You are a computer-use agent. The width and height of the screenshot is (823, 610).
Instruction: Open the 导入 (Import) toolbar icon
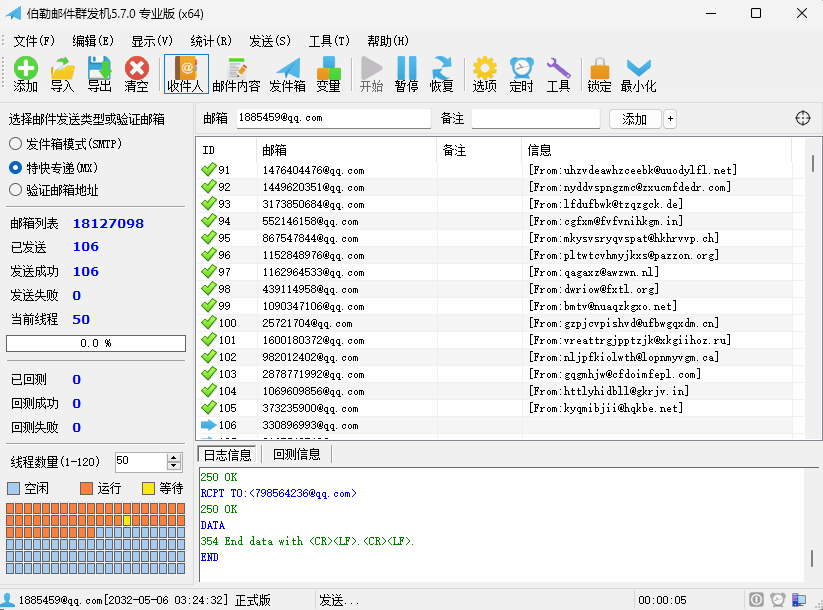(x=62, y=74)
